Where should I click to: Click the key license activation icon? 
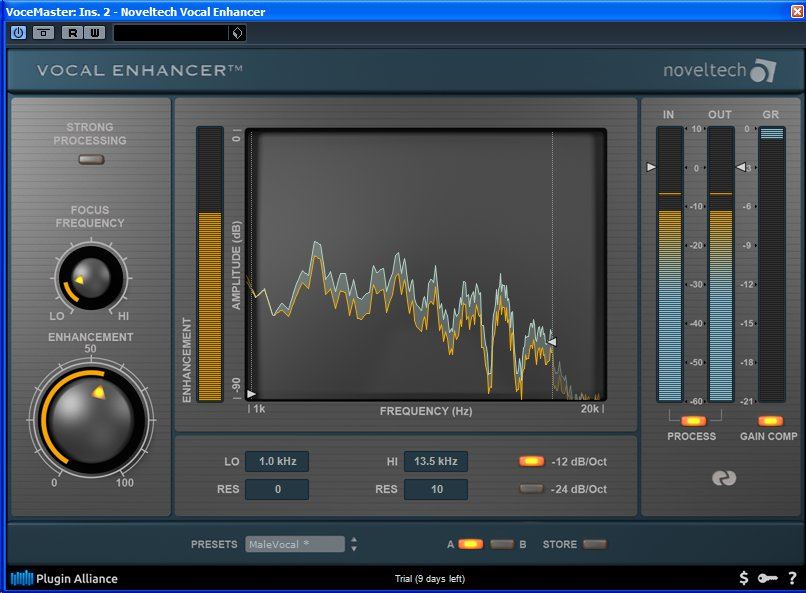tap(767, 578)
